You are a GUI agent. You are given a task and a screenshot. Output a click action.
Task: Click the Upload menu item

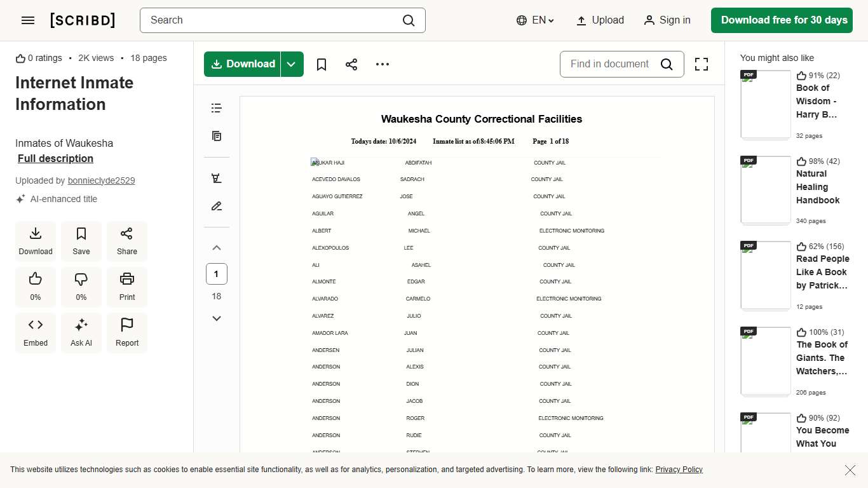pos(600,20)
